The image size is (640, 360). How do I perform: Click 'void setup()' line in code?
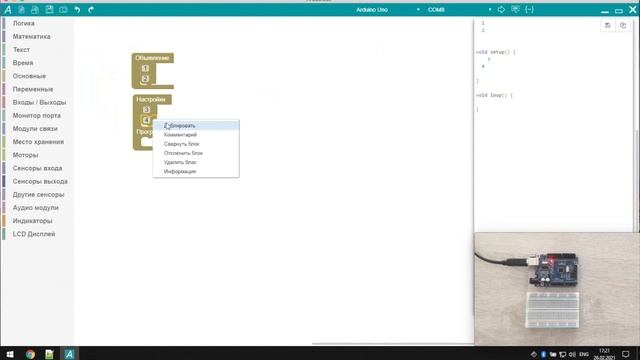point(496,52)
